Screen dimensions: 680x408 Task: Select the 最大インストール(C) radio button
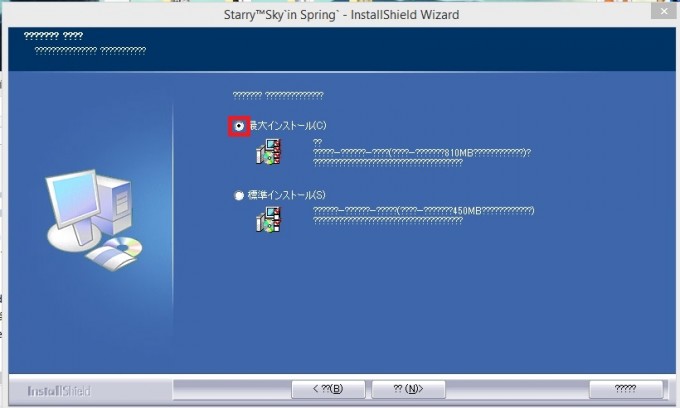(239, 126)
